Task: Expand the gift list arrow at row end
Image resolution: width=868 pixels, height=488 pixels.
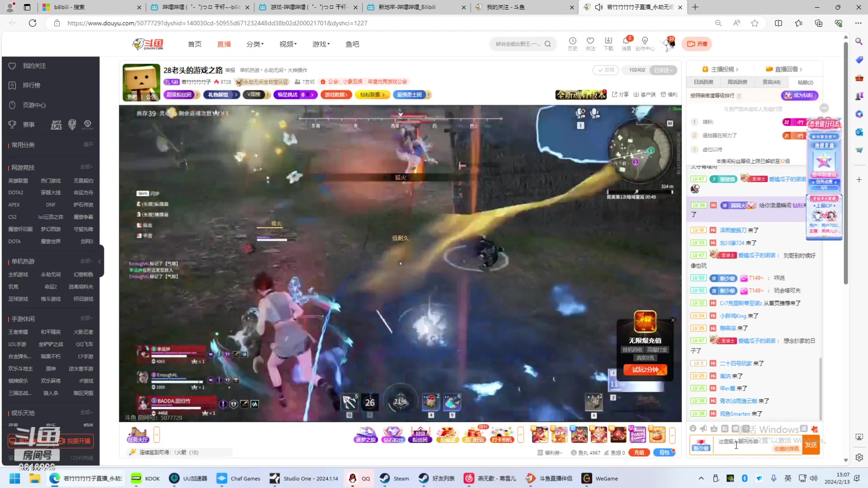Action: click(672, 435)
